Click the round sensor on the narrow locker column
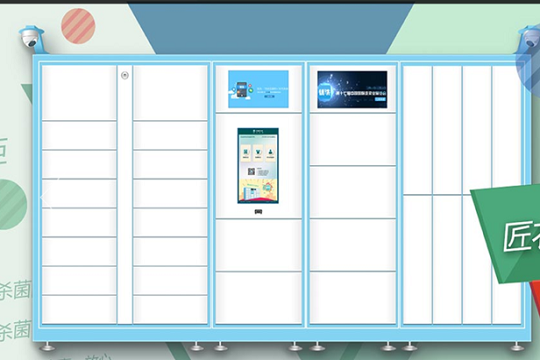 click(125, 75)
